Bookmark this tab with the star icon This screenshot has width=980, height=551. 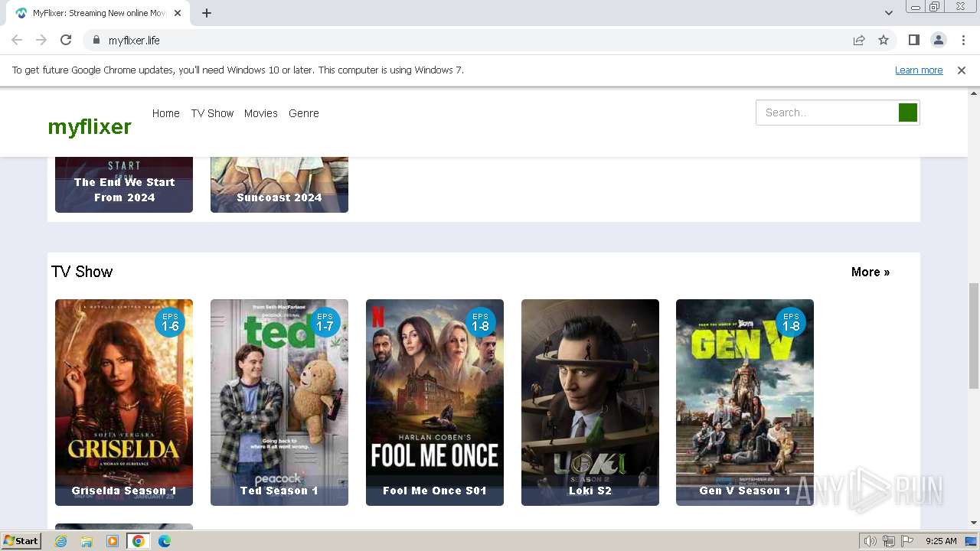tap(884, 40)
